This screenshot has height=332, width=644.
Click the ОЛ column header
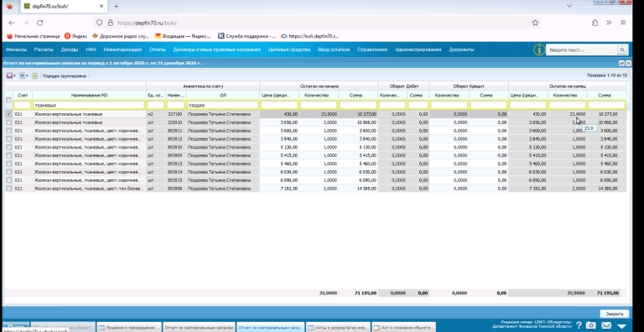pos(223,96)
